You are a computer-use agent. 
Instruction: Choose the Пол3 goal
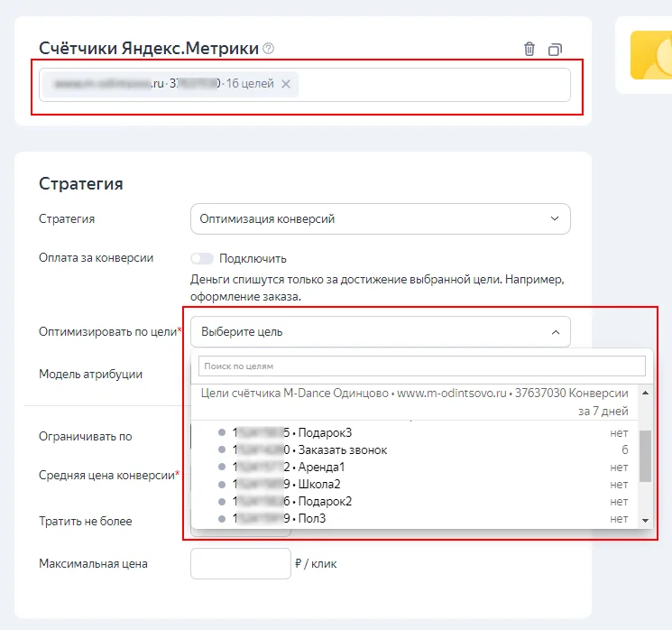pyautogui.click(x=414, y=518)
